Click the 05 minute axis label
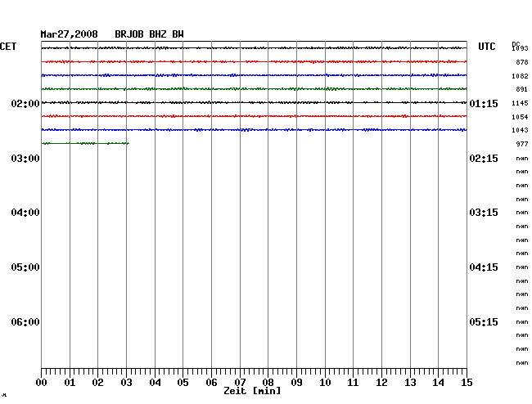Viewport: 532px width, 404px height. [x=183, y=383]
